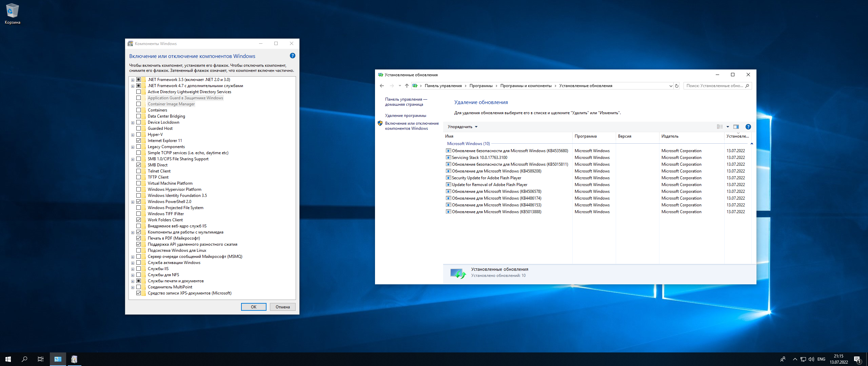
Task: Toggle the preview pane icon
Action: (x=736, y=127)
